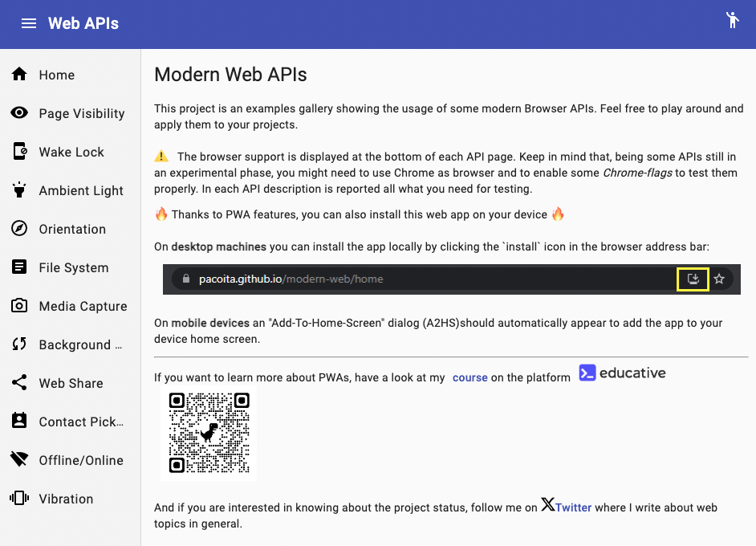Click the Ambient Light lamp icon
Screen dimensions: 756x546
(19, 190)
